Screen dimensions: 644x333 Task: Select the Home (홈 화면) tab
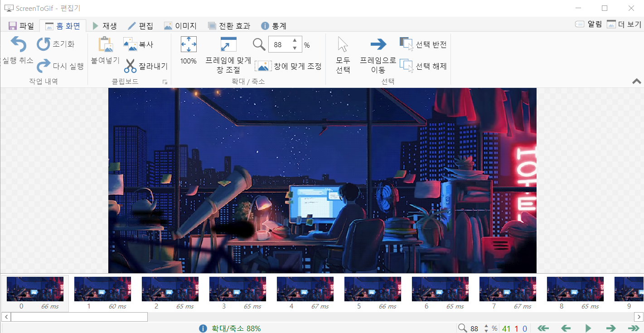pos(63,26)
